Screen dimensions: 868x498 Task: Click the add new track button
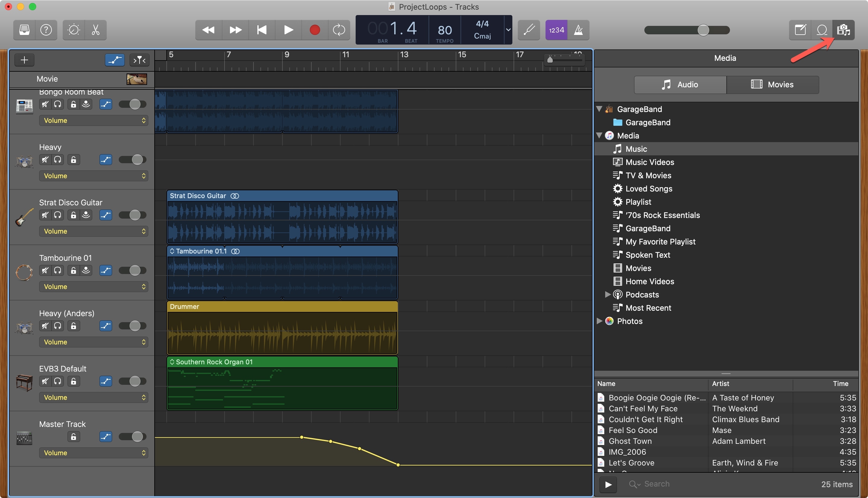tap(24, 60)
